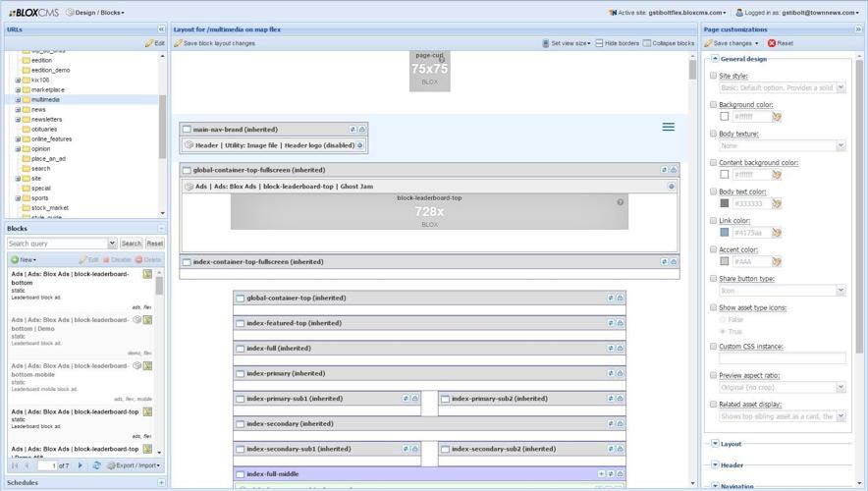Open the color picker for Link color
This screenshot has height=491, width=868.
(777, 233)
